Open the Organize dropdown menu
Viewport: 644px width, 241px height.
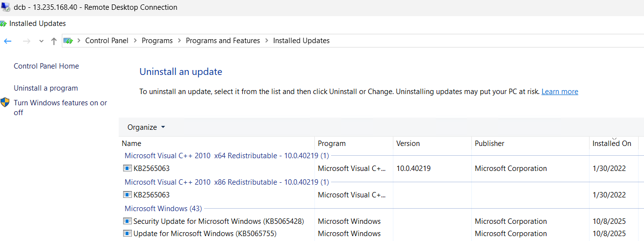point(146,127)
